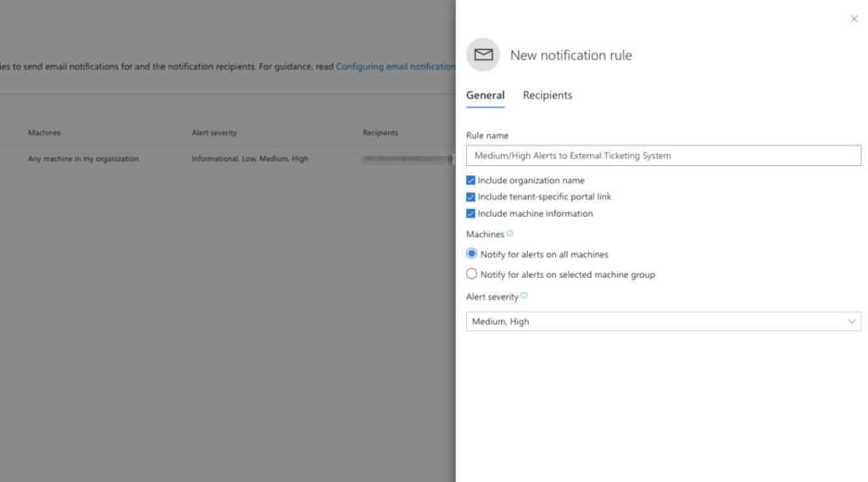The height and width of the screenshot is (482, 868).
Task: Click the Alert severity column header in the table
Action: click(x=214, y=133)
